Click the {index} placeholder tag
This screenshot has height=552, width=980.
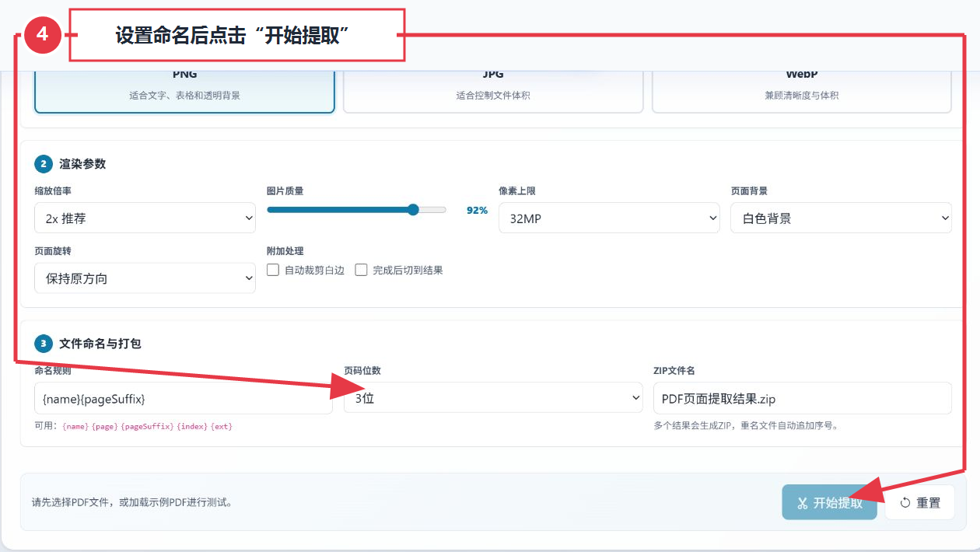pos(192,427)
